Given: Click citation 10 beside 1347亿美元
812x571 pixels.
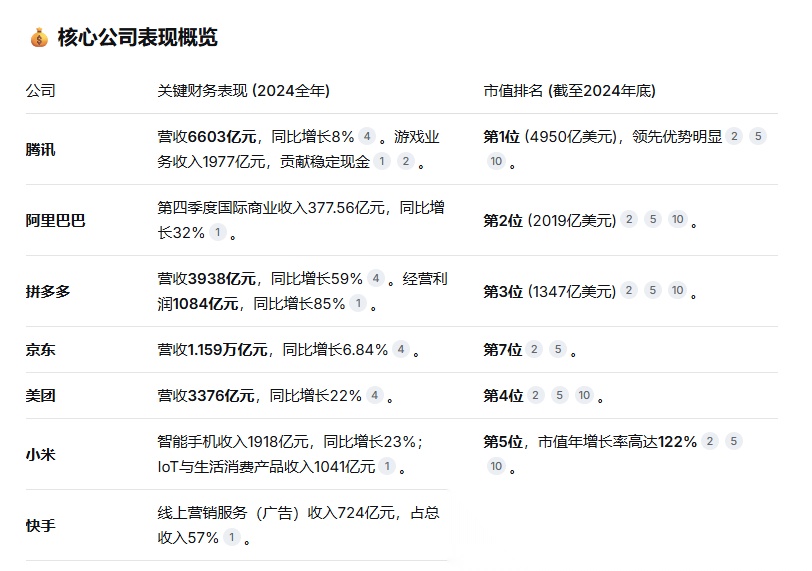Looking at the screenshot, I should click(678, 290).
